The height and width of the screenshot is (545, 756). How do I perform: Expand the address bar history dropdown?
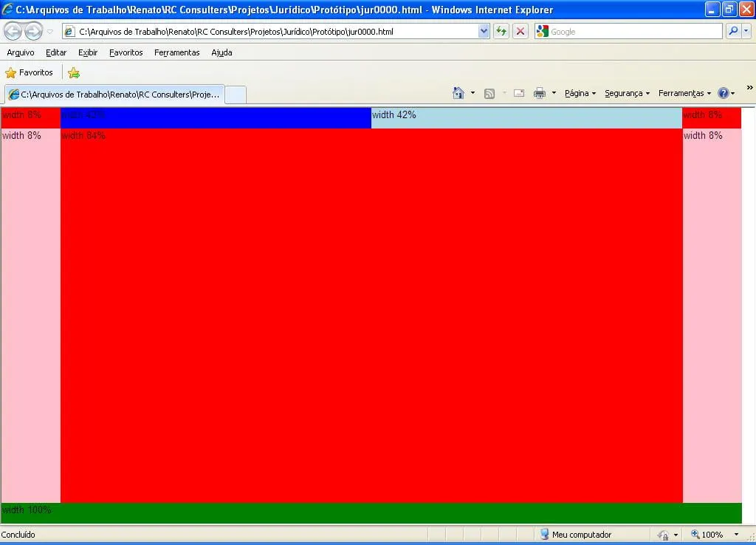pos(484,32)
